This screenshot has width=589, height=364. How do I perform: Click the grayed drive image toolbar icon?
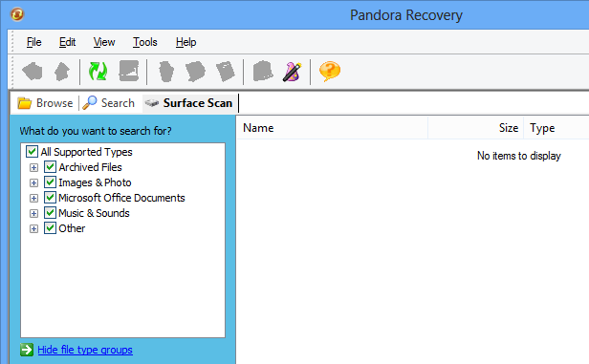point(129,71)
